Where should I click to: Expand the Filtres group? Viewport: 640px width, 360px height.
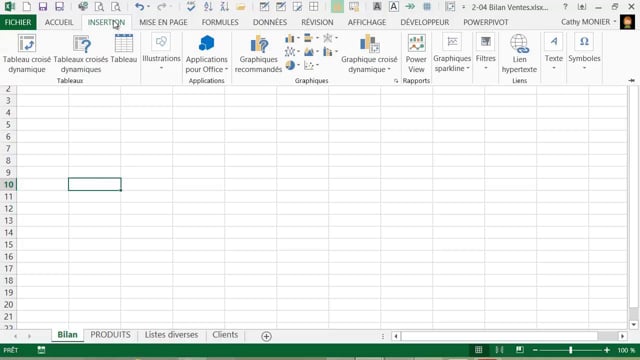pos(485,53)
